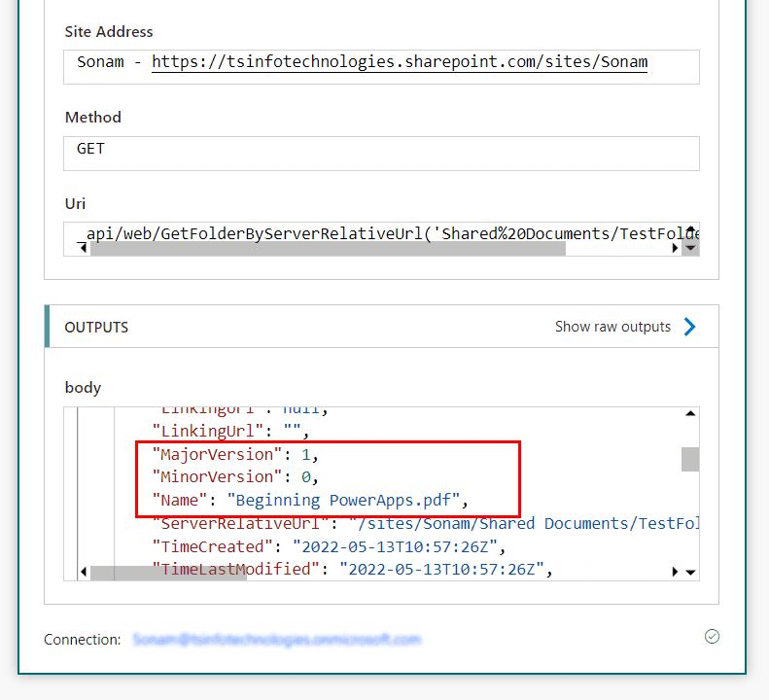Click the body output scroll left arrow

click(x=84, y=572)
